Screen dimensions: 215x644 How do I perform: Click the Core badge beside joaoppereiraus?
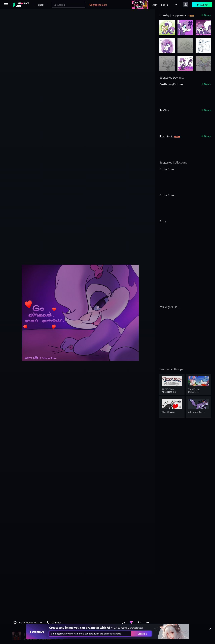point(192,16)
